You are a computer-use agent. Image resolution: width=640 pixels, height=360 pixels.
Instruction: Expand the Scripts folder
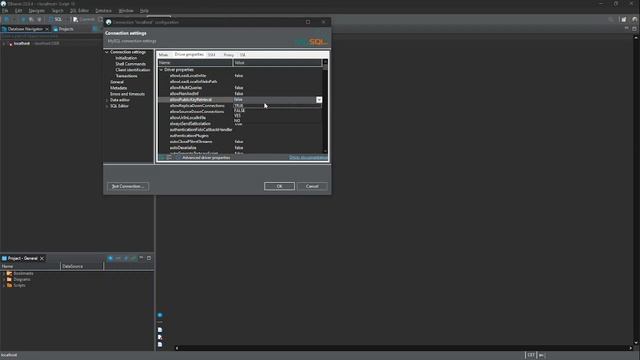4,285
